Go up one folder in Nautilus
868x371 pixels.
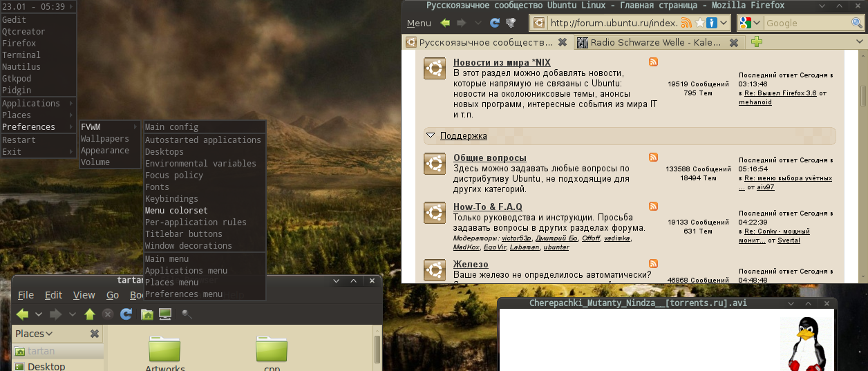(89, 314)
